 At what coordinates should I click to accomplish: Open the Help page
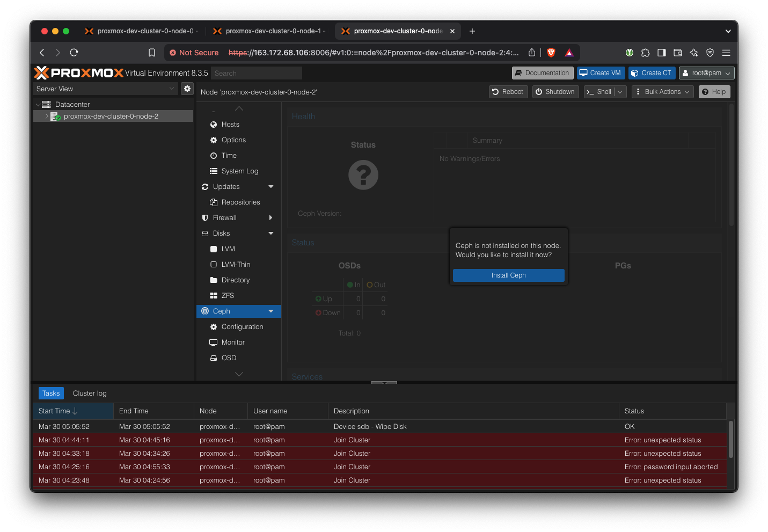click(x=714, y=92)
